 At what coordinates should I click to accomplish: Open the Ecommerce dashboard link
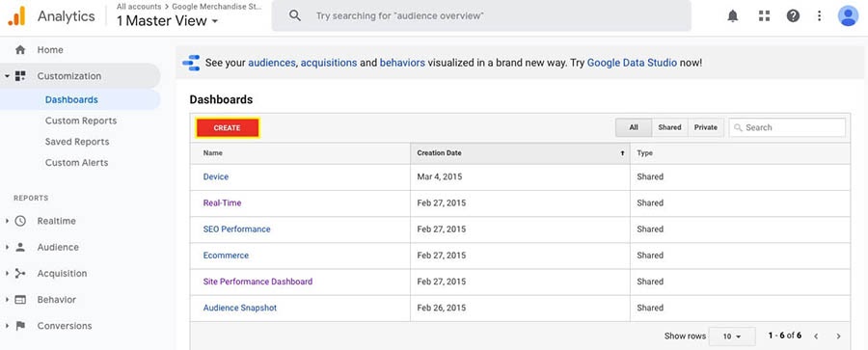[226, 256]
